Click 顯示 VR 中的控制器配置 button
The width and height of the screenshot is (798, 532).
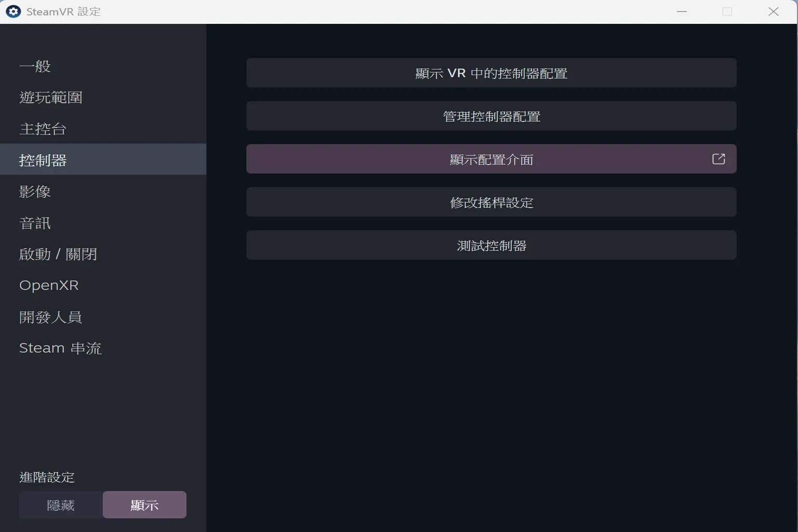coord(491,73)
